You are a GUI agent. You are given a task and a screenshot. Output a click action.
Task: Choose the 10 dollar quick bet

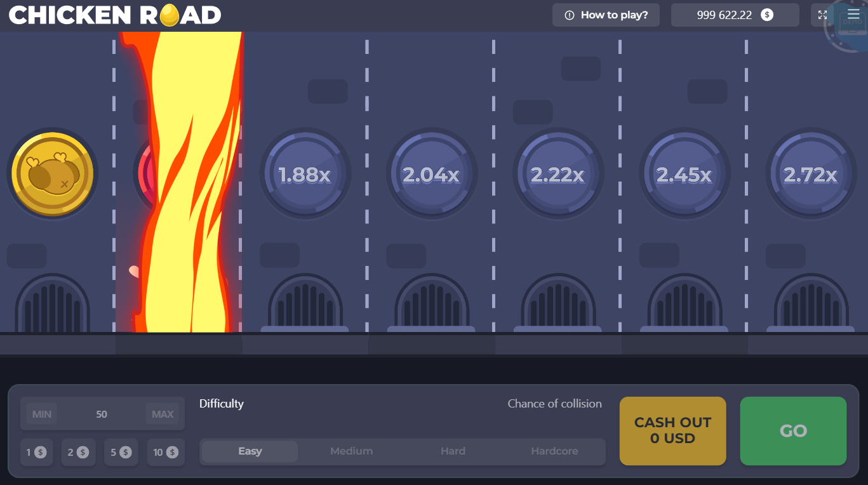click(166, 452)
